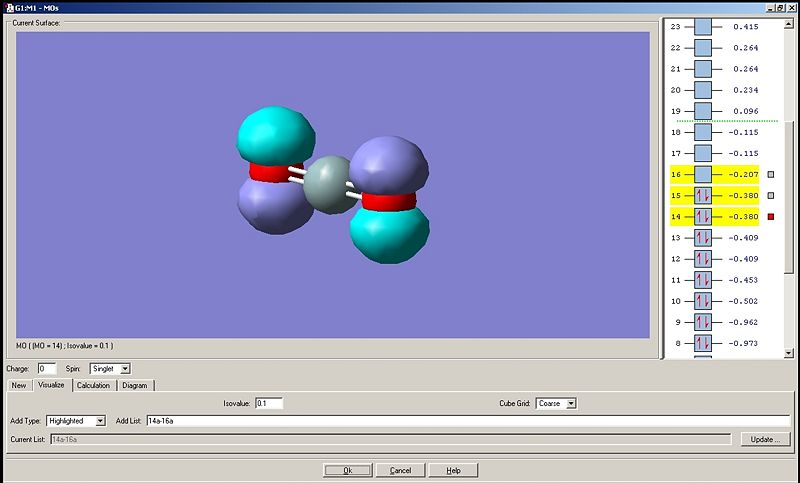Select occupied orbital 13 box
Image resolution: width=800 pixels, height=483 pixels.
(703, 238)
